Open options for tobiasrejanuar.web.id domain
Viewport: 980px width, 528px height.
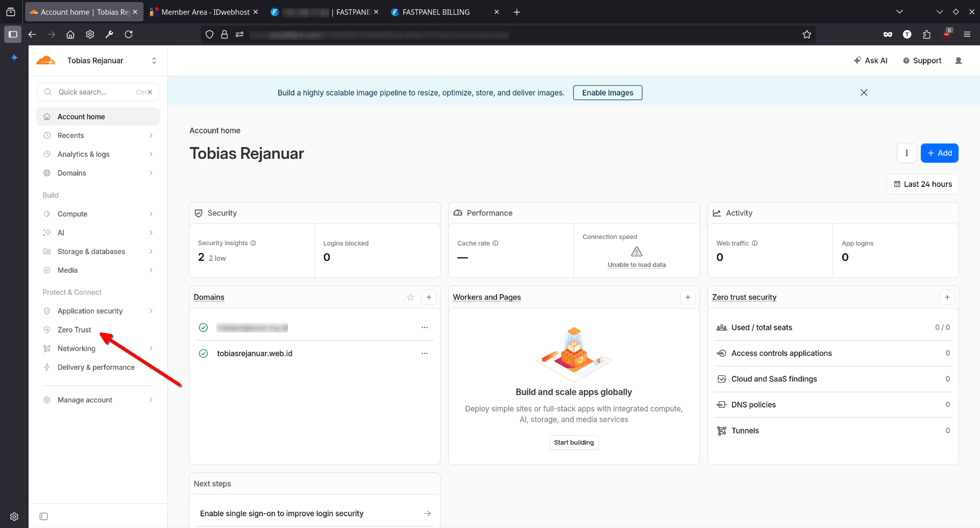425,353
